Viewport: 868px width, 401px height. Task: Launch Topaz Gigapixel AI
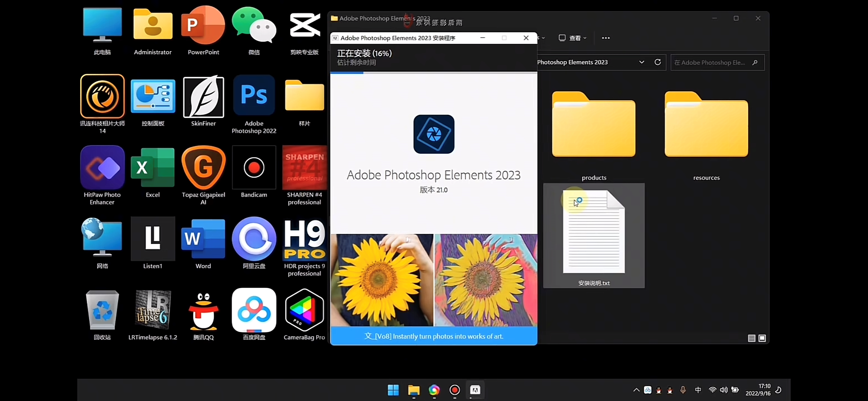(x=203, y=175)
